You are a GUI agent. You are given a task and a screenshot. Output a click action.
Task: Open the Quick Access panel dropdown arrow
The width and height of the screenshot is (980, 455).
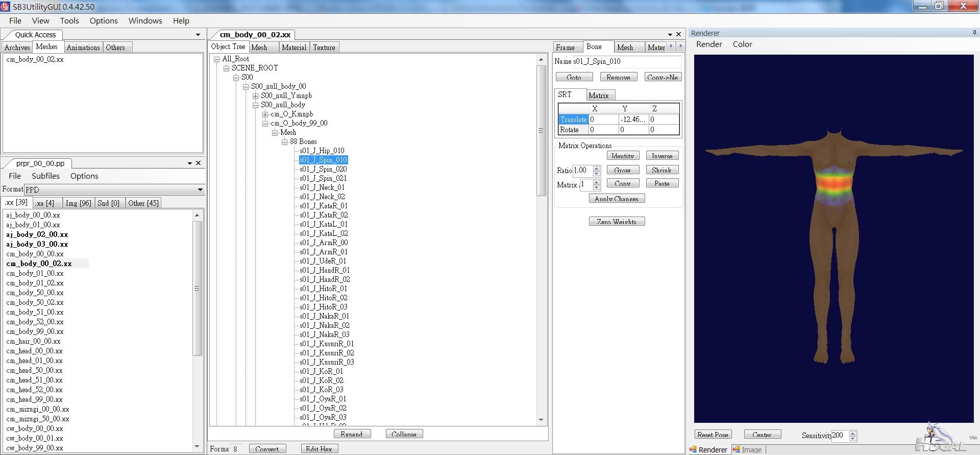[198, 35]
